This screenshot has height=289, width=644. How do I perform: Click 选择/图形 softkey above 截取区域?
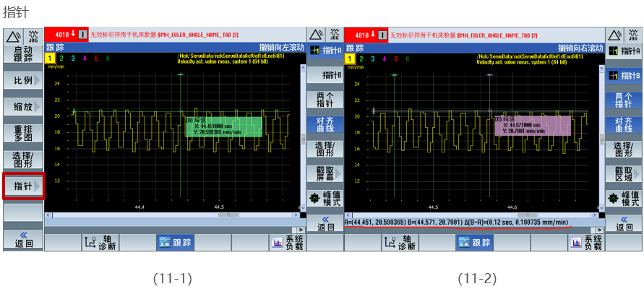tap(624, 149)
